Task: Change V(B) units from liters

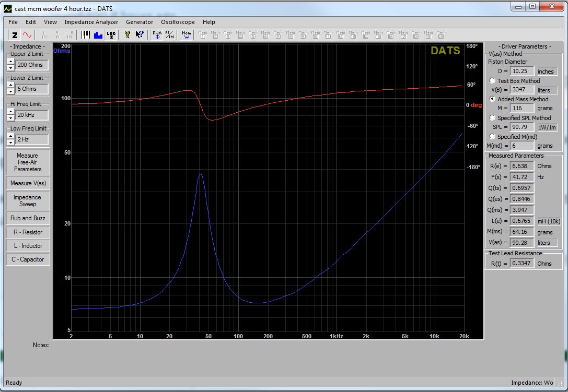Action: click(x=547, y=90)
